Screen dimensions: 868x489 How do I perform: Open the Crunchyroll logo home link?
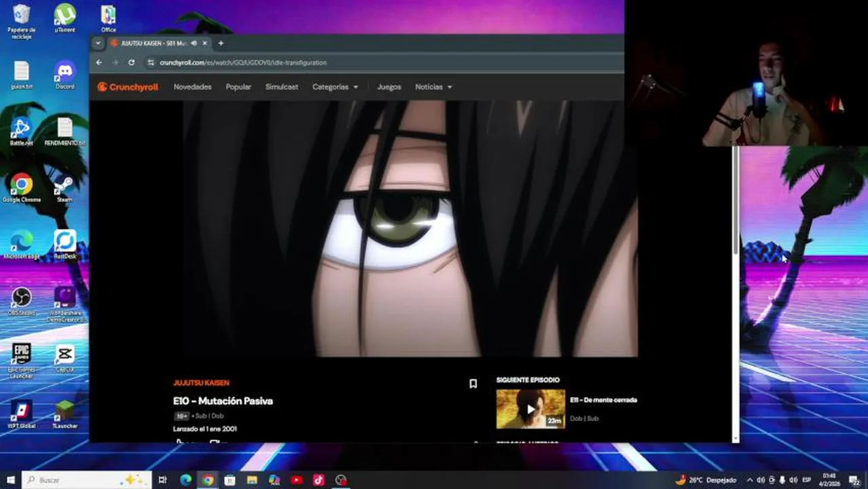[x=128, y=87]
